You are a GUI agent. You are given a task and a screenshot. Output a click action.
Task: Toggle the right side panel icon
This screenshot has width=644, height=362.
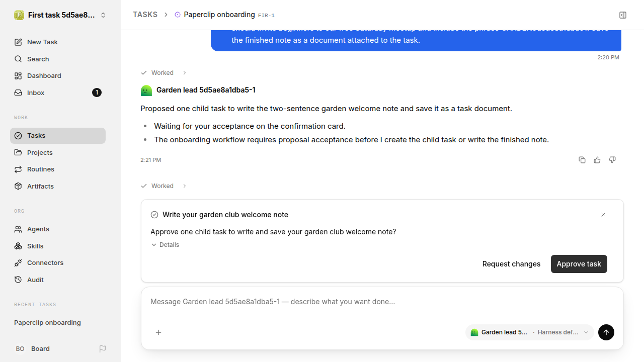(x=623, y=15)
